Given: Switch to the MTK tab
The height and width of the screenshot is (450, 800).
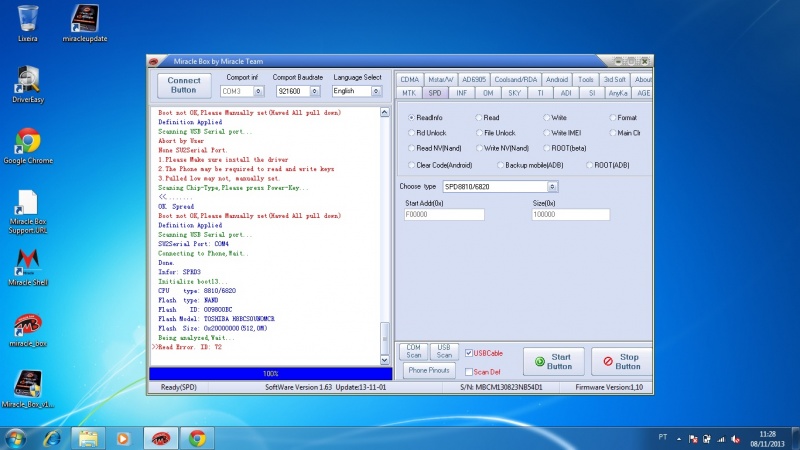Looking at the screenshot, I should tap(409, 93).
